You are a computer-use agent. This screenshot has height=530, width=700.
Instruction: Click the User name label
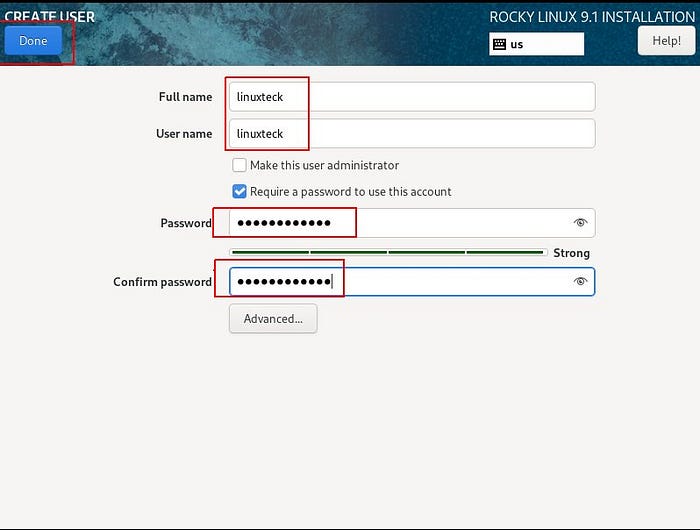[x=184, y=134]
